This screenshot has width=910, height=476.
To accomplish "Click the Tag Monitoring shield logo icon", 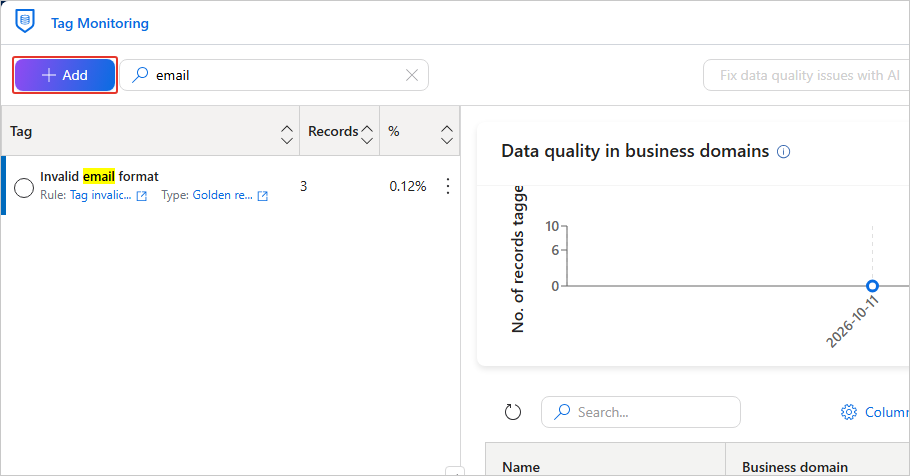I will (x=24, y=21).
